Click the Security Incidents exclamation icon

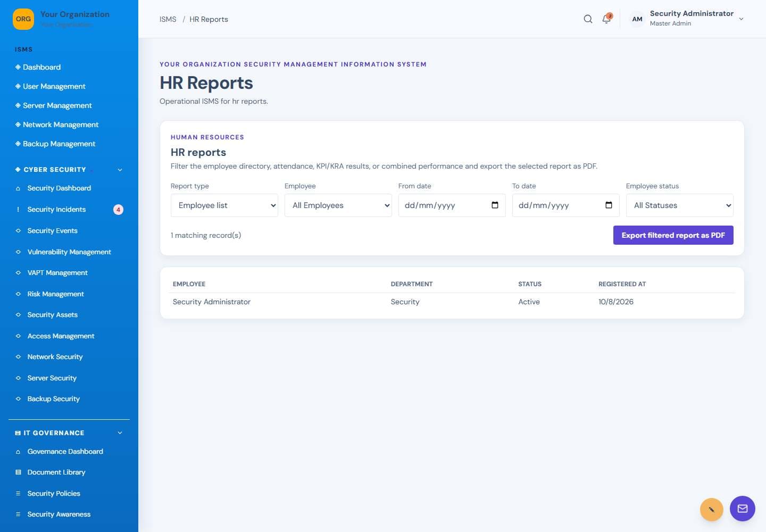(x=18, y=210)
